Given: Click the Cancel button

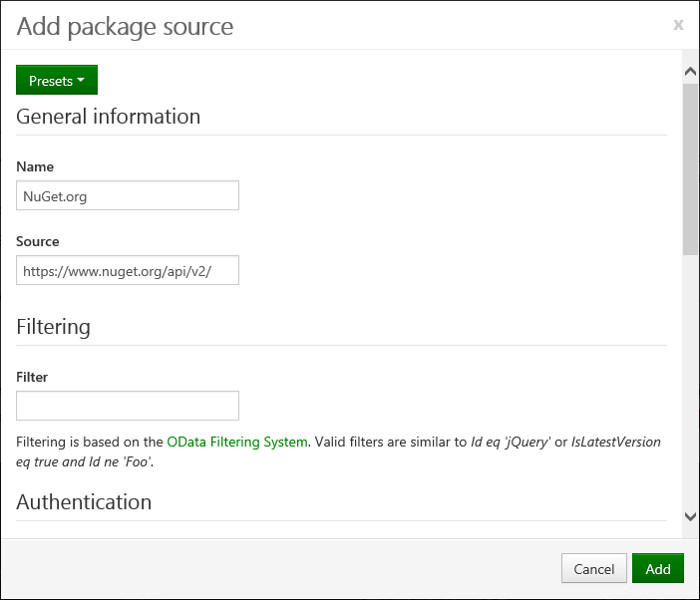Looking at the screenshot, I should 593,568.
